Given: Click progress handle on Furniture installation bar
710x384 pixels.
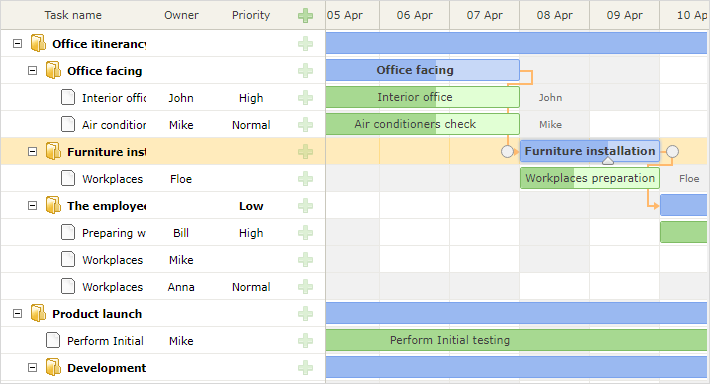Looking at the screenshot, I should (608, 161).
